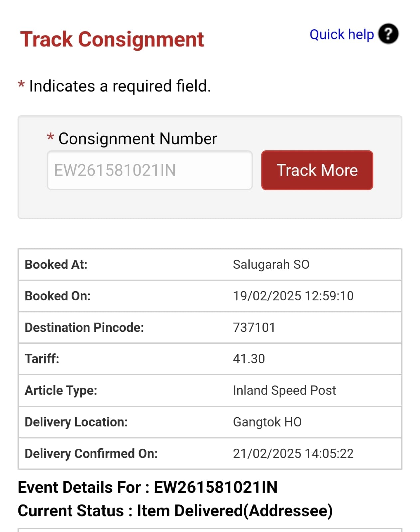Select the Inland Speed Post article type

pos(284,390)
